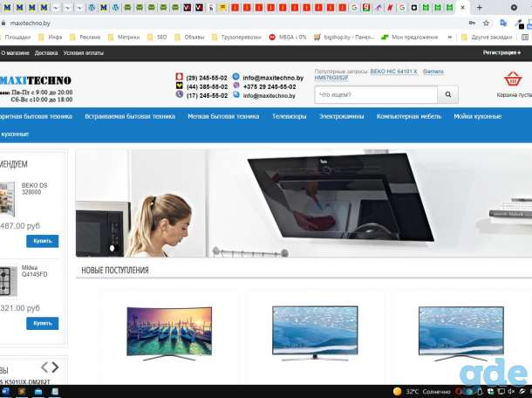
Task: Open the curved TV product thumbnail
Action: [169, 333]
